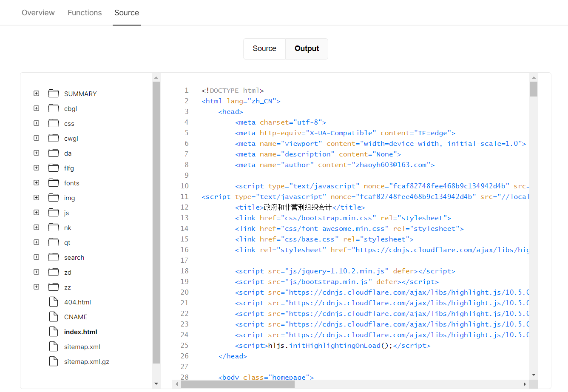Open index.html in file tree

tap(80, 332)
